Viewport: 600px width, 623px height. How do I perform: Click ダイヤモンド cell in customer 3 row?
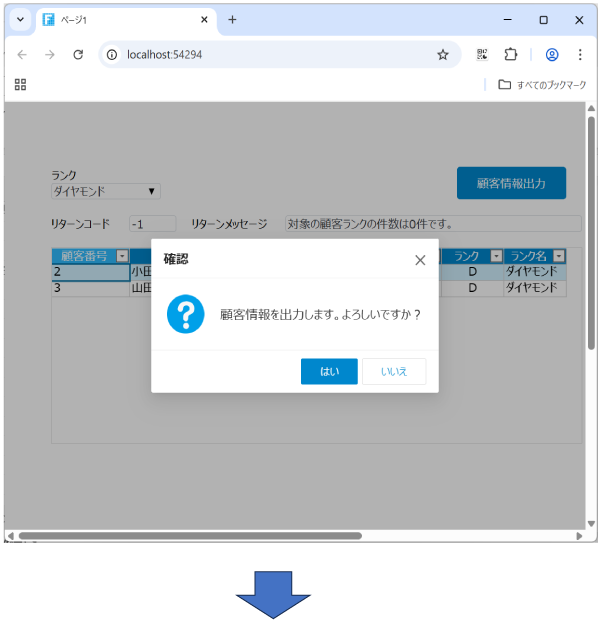tap(535, 288)
